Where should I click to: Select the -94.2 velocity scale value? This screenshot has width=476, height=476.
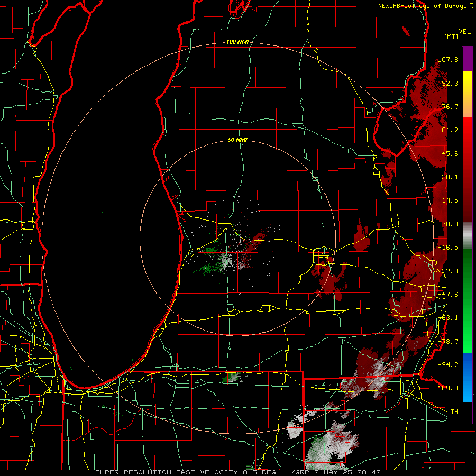448,365
